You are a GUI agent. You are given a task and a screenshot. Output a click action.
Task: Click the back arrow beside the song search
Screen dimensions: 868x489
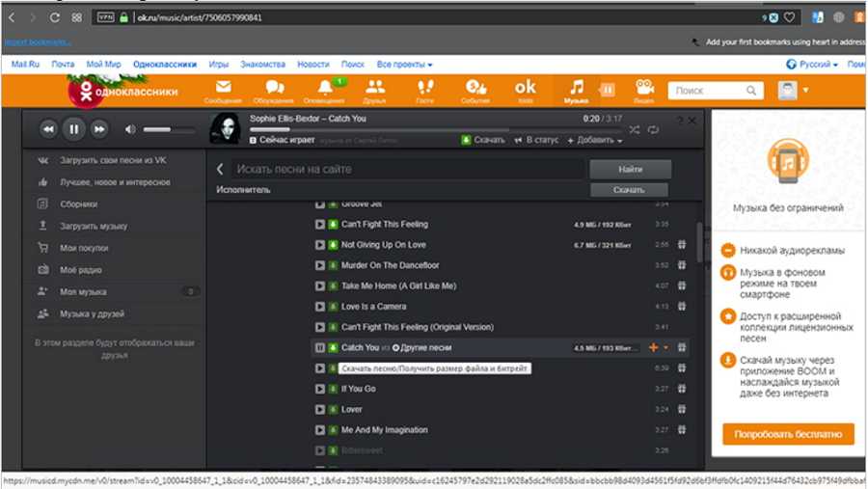point(221,169)
